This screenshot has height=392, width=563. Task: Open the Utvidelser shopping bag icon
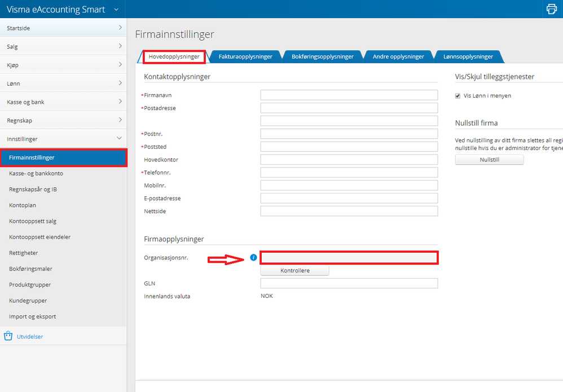tap(8, 336)
